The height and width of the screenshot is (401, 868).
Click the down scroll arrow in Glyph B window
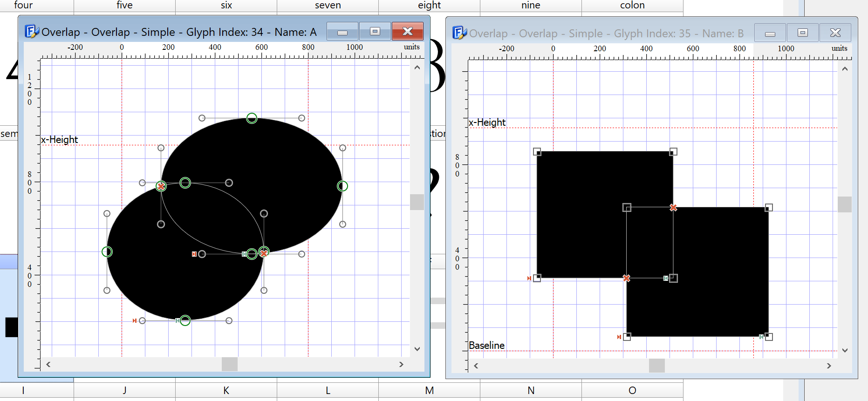(x=845, y=350)
